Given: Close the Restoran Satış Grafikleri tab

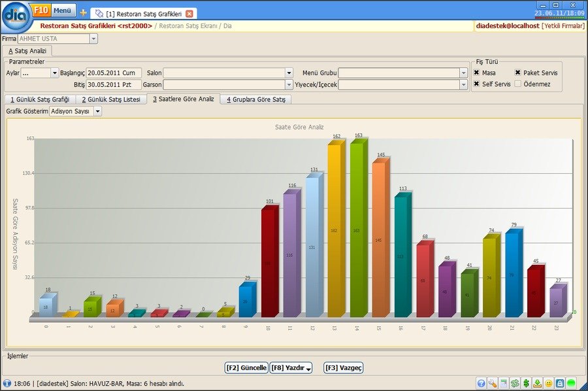Looking at the screenshot, I should click(189, 14).
